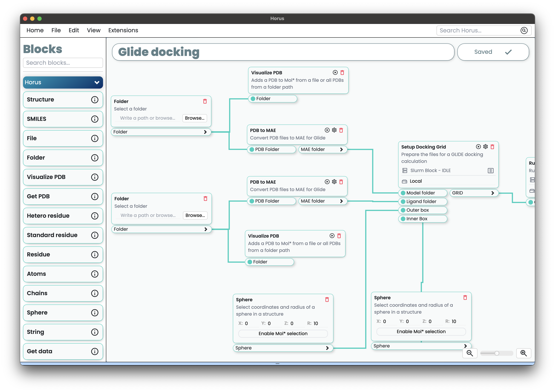Show info for the Hetero residue block
The height and width of the screenshot is (392, 555).
(95, 216)
